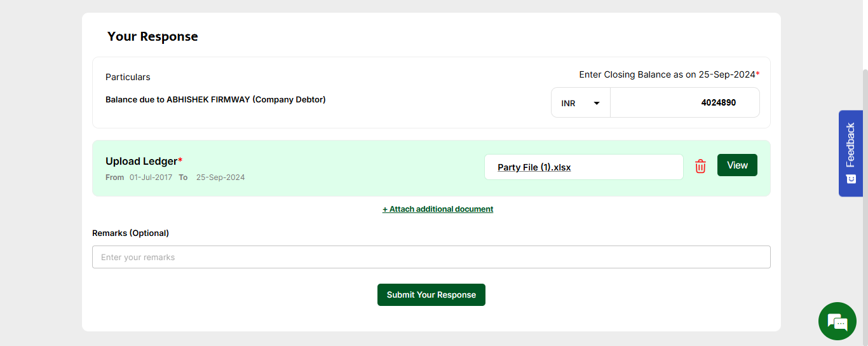Click the To date 25-Sep-2024
The width and height of the screenshot is (868, 346).
click(x=220, y=177)
